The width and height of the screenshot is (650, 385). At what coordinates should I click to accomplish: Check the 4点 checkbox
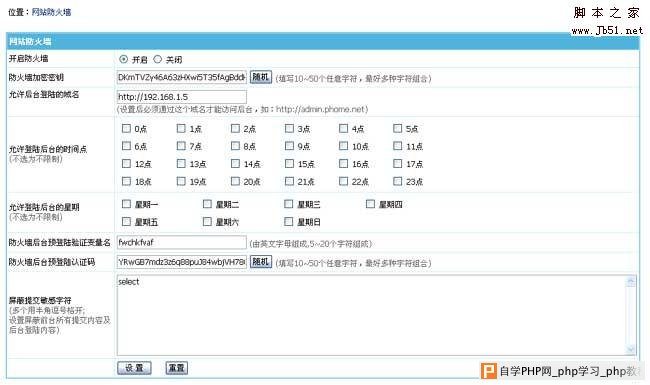coord(343,128)
